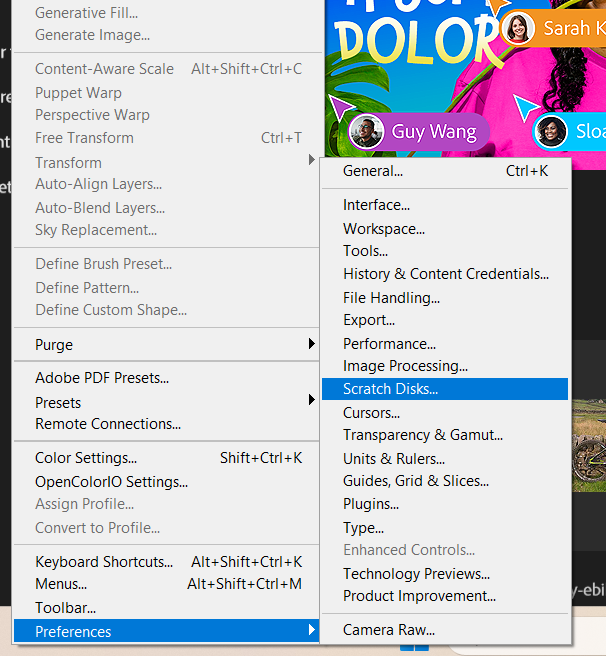Open File Handling preferences
The width and height of the screenshot is (606, 656).
[x=444, y=298]
